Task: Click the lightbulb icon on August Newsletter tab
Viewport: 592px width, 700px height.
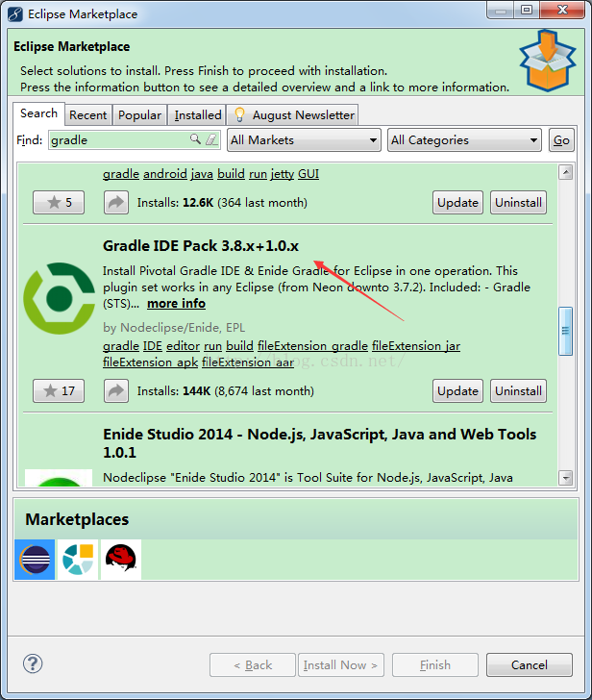Action: [239, 114]
